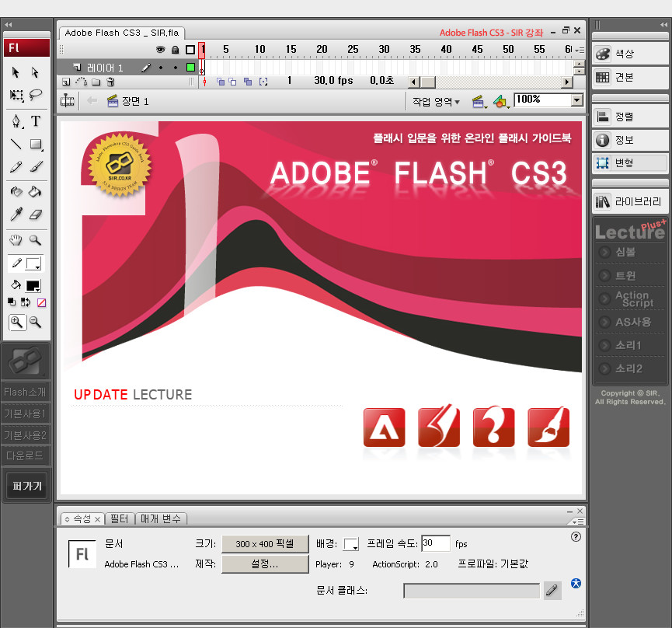Image resolution: width=672 pixels, height=628 pixels.
Task: Open the 작업 영역 workspace dropdown
Action: point(436,102)
